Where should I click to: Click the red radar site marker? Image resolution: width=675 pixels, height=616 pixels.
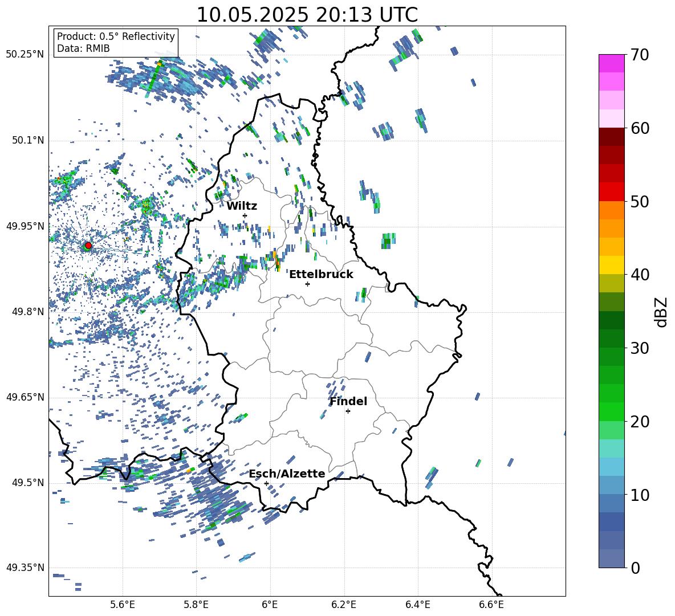click(88, 246)
